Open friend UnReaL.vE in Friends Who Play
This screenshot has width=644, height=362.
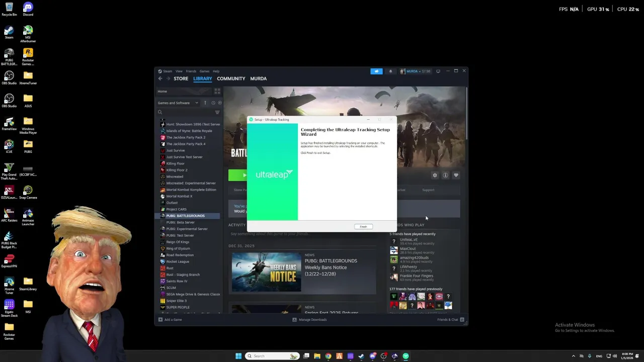point(412,241)
